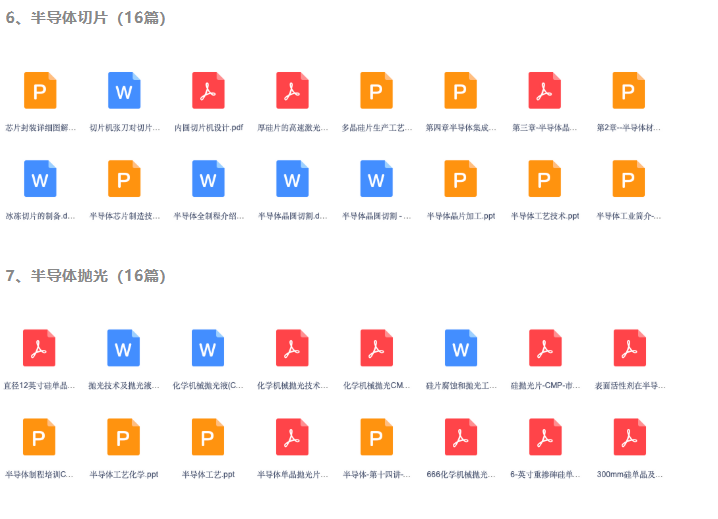
Task: Open the 硅片腐蚀和抛光工 Word icon
Action: coord(460,348)
